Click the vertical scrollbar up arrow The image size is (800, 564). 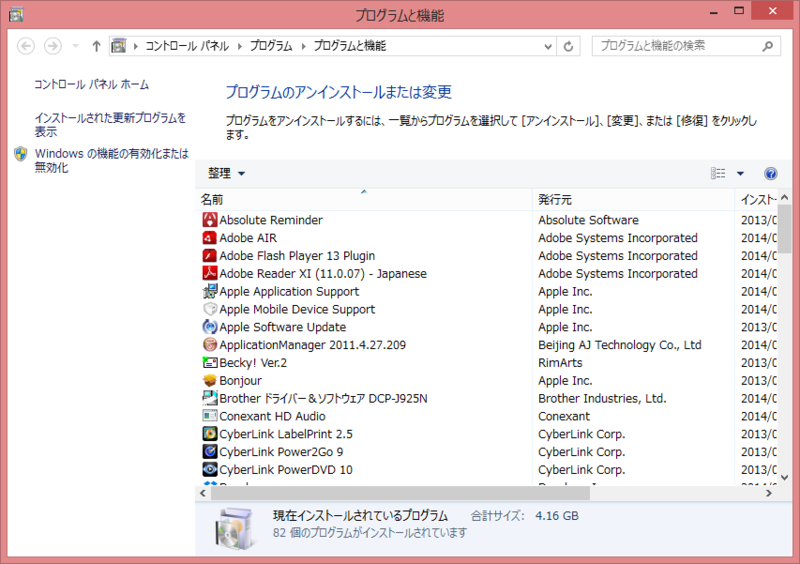click(x=785, y=197)
